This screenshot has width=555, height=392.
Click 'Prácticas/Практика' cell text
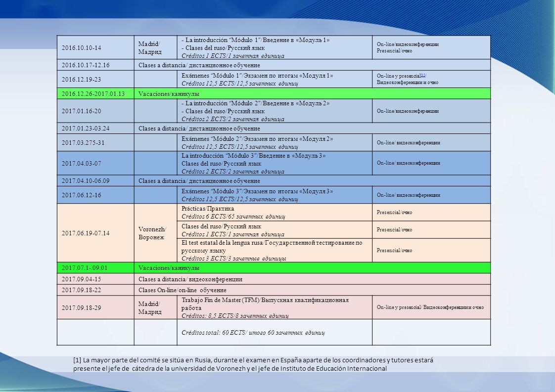[x=208, y=209]
